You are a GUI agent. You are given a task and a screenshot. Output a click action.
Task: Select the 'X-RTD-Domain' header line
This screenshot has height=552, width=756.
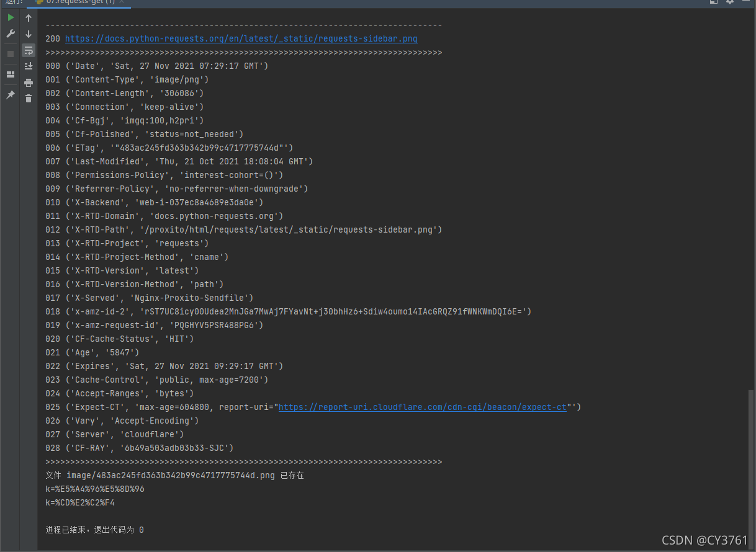pos(164,216)
